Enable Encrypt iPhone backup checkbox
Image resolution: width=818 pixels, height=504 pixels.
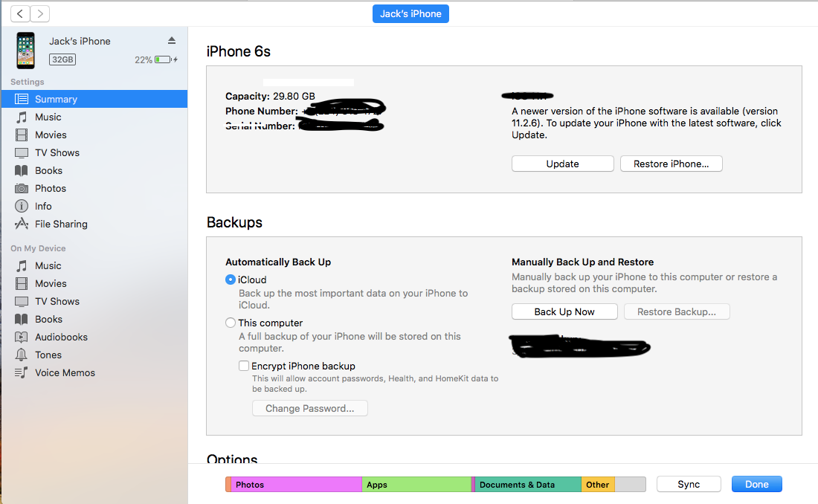244,366
